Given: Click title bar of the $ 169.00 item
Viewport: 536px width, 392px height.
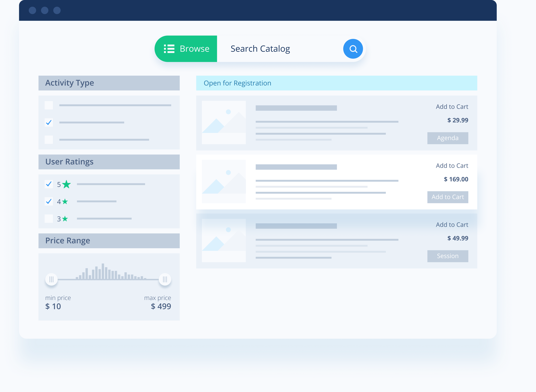Looking at the screenshot, I should click(296, 167).
